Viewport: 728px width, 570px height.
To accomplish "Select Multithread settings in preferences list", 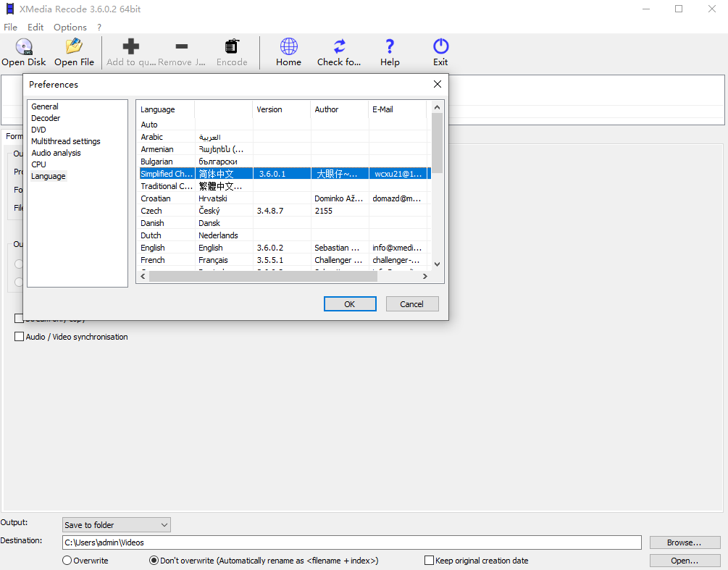I will 66,141.
